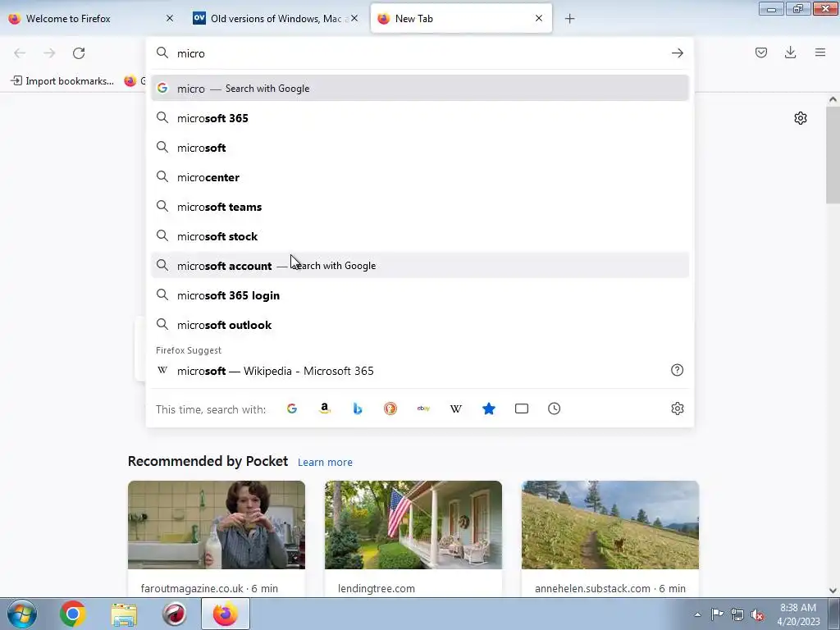The height and width of the screenshot is (630, 840).
Task: Search this time with Bing icon
Action: pyautogui.click(x=358, y=409)
